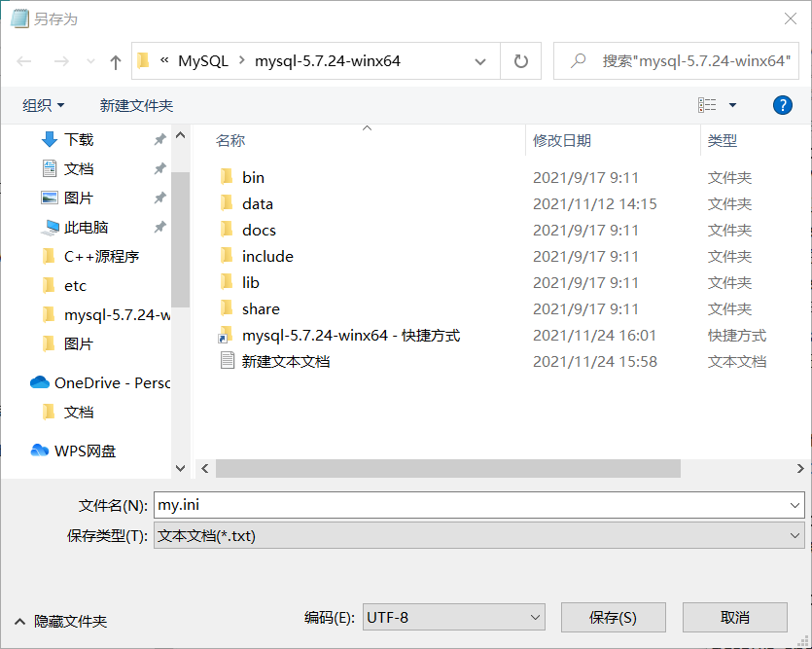
Task: Click the change view icon
Action: [x=707, y=105]
